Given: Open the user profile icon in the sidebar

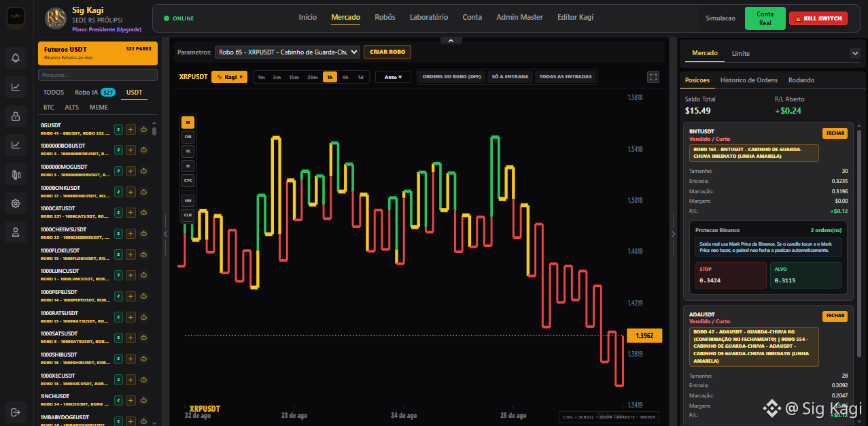Looking at the screenshot, I should [x=16, y=231].
